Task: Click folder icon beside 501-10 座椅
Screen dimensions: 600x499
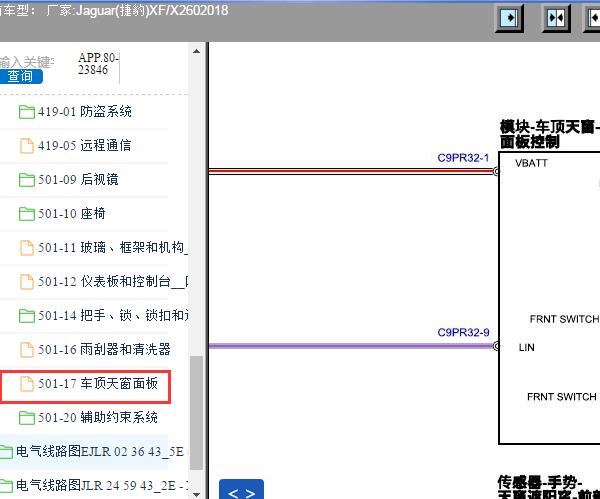Action: coord(26,214)
